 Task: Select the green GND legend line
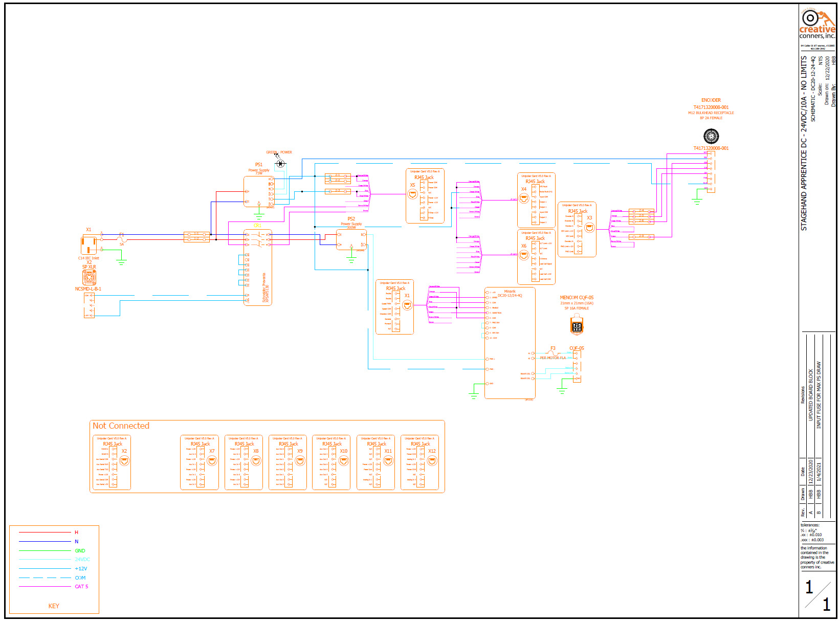(45, 550)
